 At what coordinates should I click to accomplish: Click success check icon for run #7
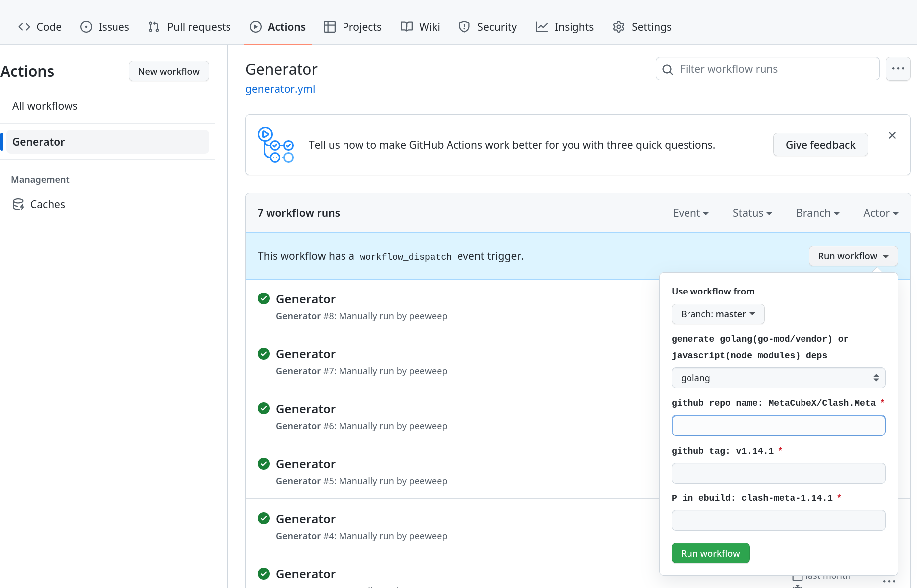[x=264, y=354]
